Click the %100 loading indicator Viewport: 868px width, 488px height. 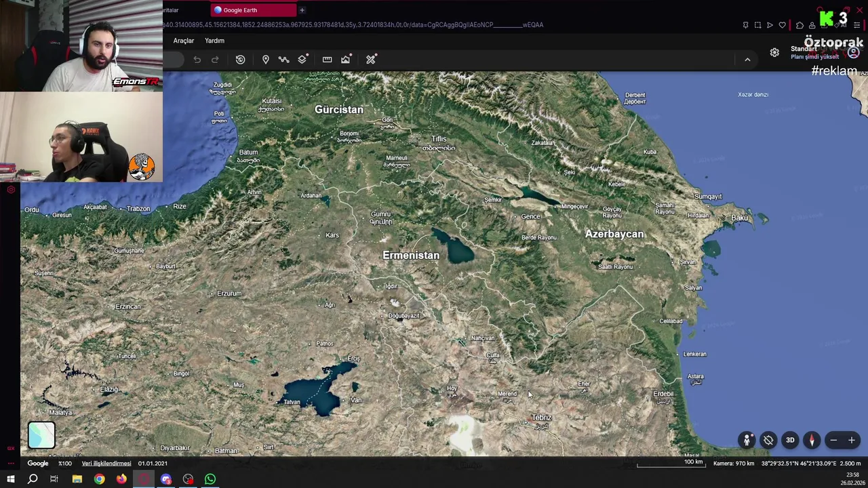tap(65, 464)
